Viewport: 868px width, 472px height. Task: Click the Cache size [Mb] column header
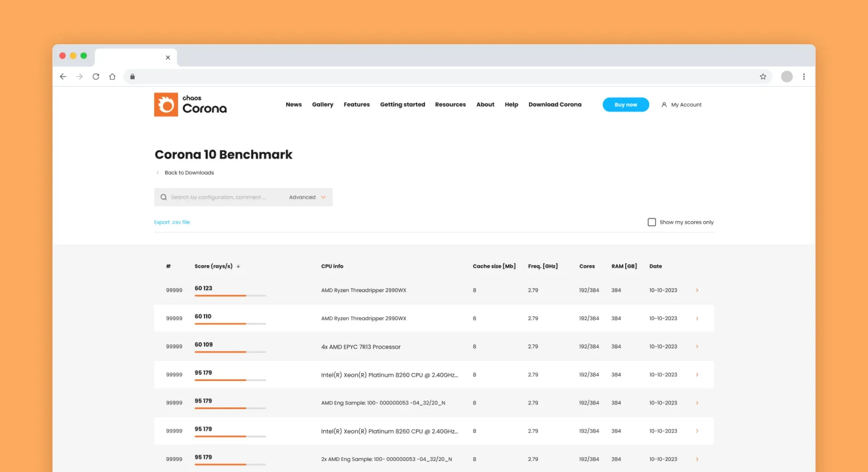click(494, 266)
